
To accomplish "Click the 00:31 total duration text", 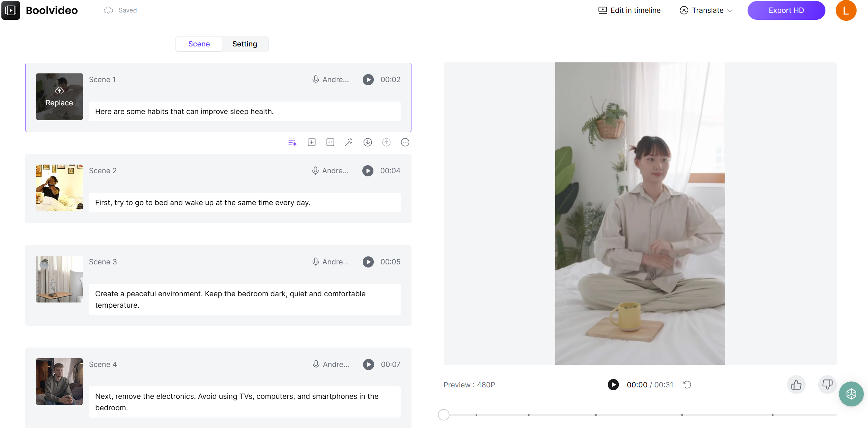I will click(663, 385).
